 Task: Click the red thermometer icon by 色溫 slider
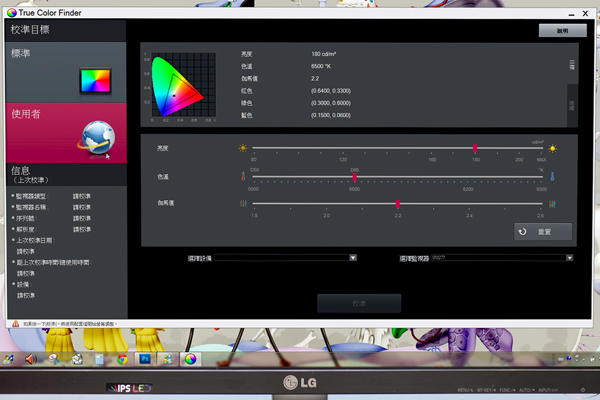(243, 176)
